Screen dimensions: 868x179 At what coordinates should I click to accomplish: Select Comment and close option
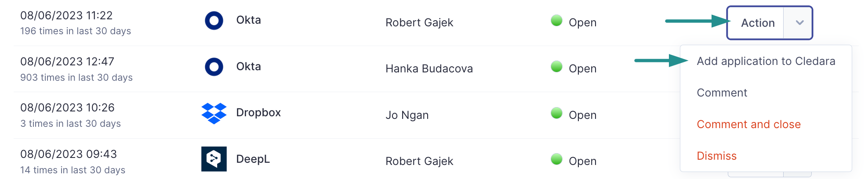[749, 124]
